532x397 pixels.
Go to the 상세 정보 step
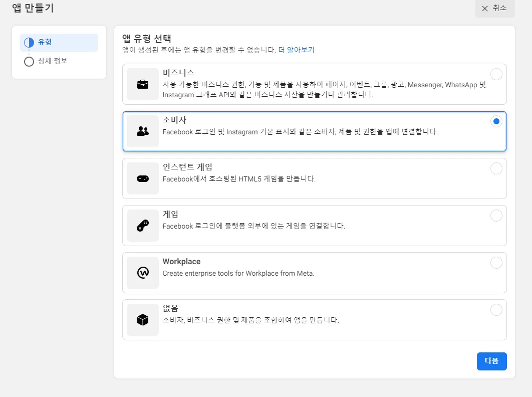[x=53, y=61]
